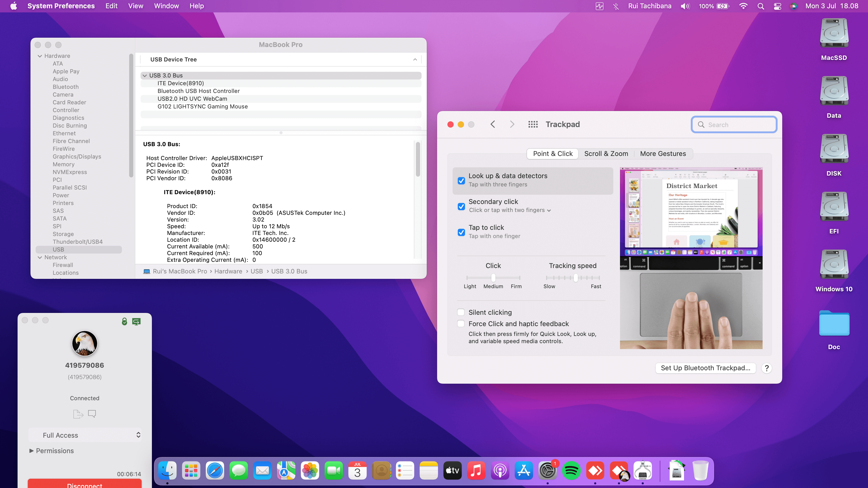This screenshot has height=488, width=868.
Task: Open the Full Access dropdown
Action: coord(85,435)
